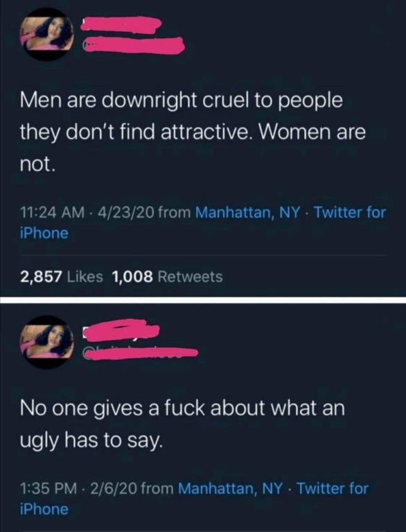Click the first tweet's Manhattan, NY location
The height and width of the screenshot is (532, 406).
pos(248,212)
